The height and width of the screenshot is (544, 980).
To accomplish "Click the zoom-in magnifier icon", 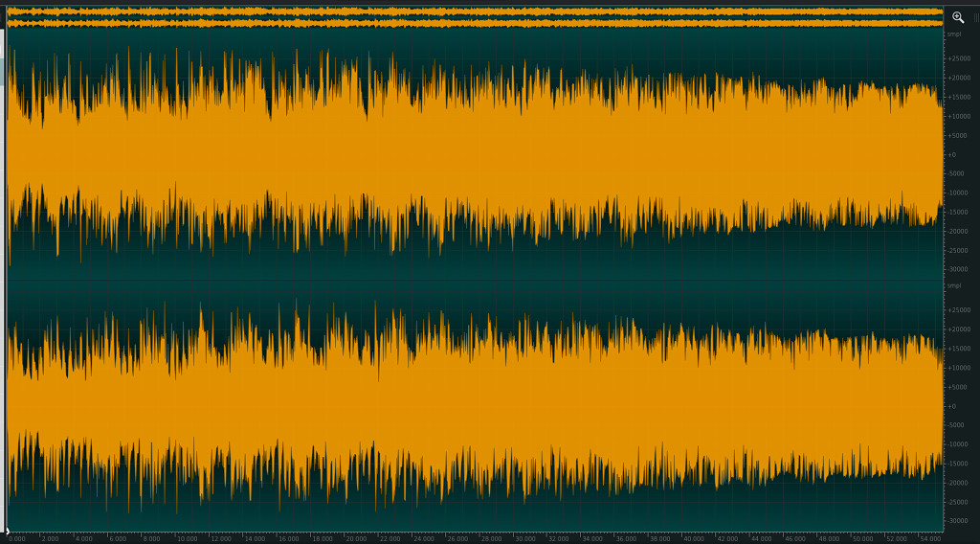I will [958, 17].
